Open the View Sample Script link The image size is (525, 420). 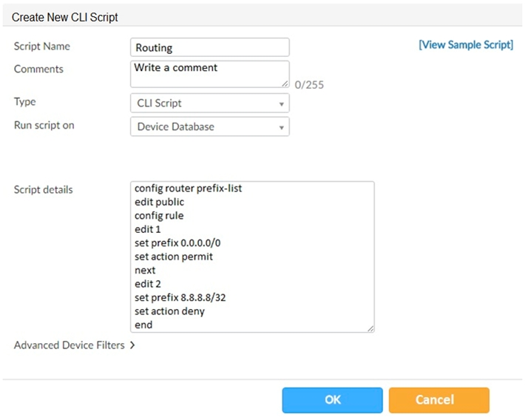(465, 44)
